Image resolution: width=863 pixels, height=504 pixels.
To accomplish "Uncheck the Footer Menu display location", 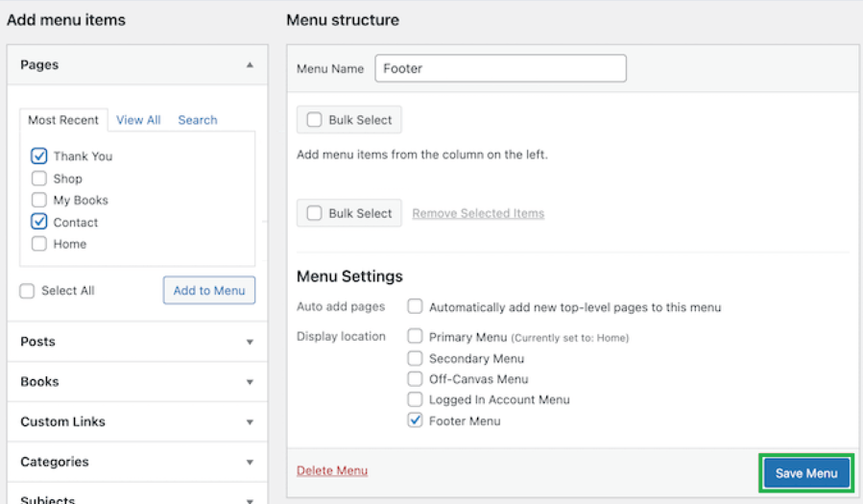I will (416, 420).
